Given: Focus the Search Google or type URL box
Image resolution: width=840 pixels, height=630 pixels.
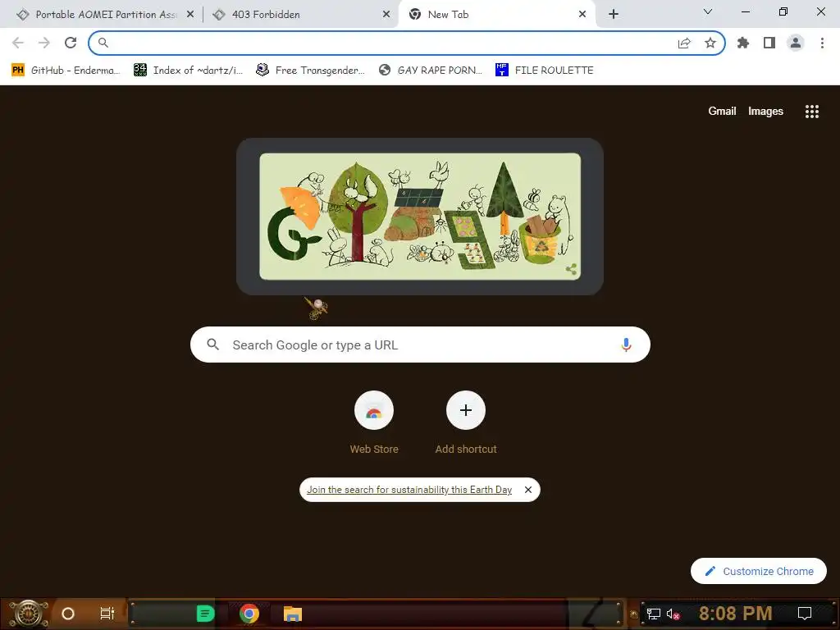Looking at the screenshot, I should pos(420,345).
